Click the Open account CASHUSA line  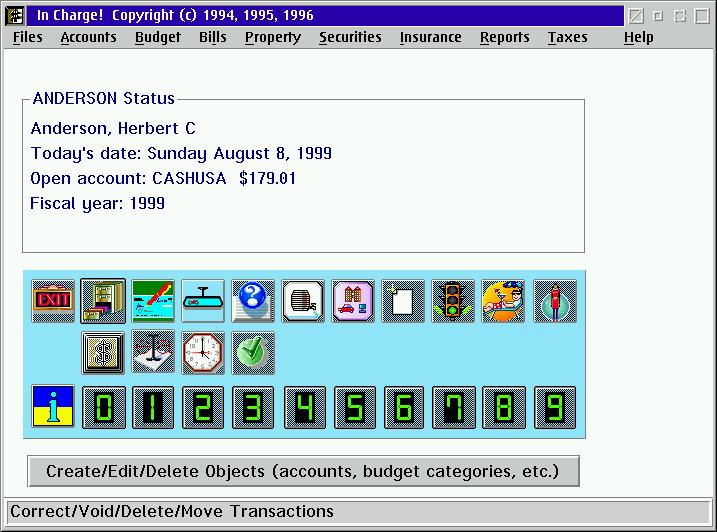163,178
